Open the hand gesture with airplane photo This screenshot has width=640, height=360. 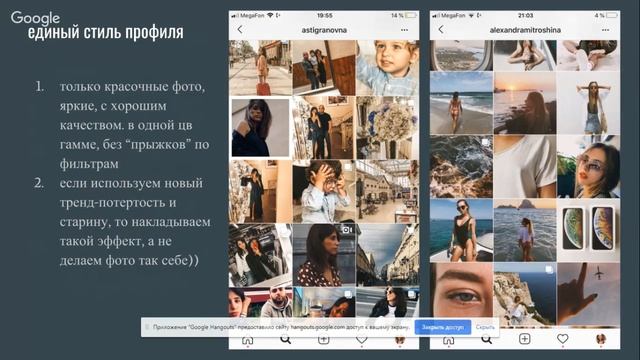(589, 294)
